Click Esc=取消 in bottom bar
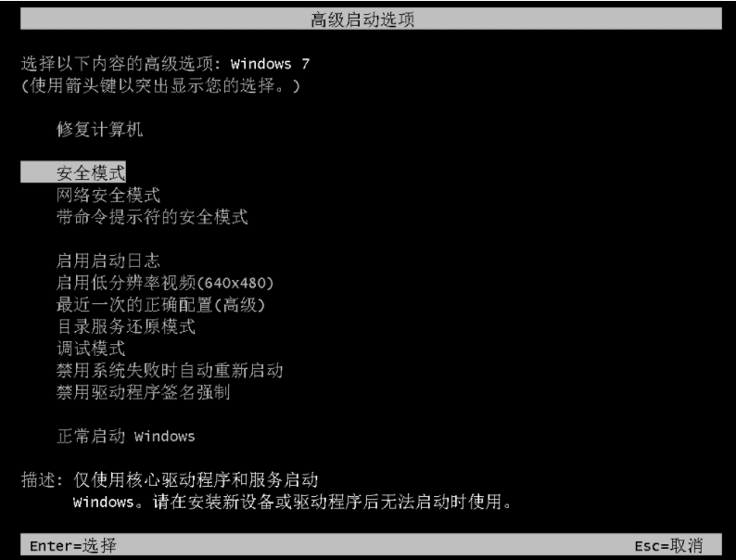The image size is (736, 560). point(669,545)
